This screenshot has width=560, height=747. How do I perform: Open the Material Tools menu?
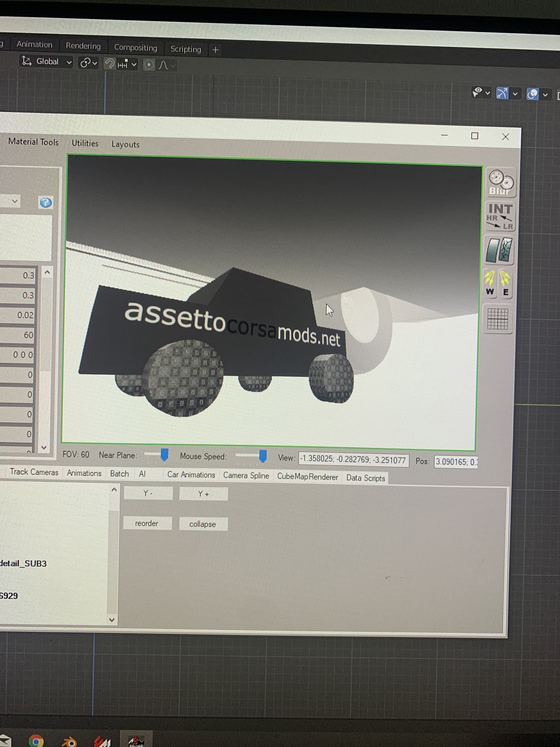(33, 142)
